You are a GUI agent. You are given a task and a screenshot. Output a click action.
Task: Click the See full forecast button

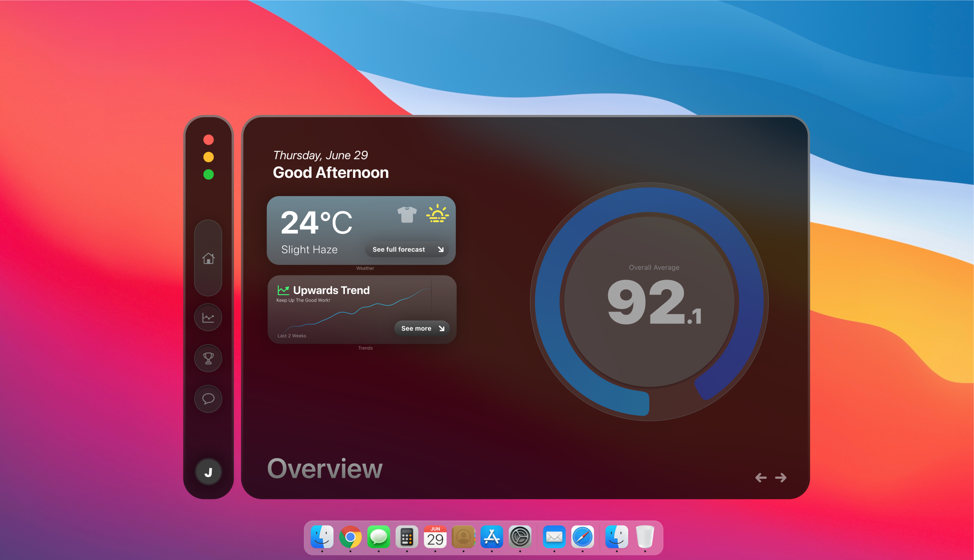pyautogui.click(x=407, y=249)
